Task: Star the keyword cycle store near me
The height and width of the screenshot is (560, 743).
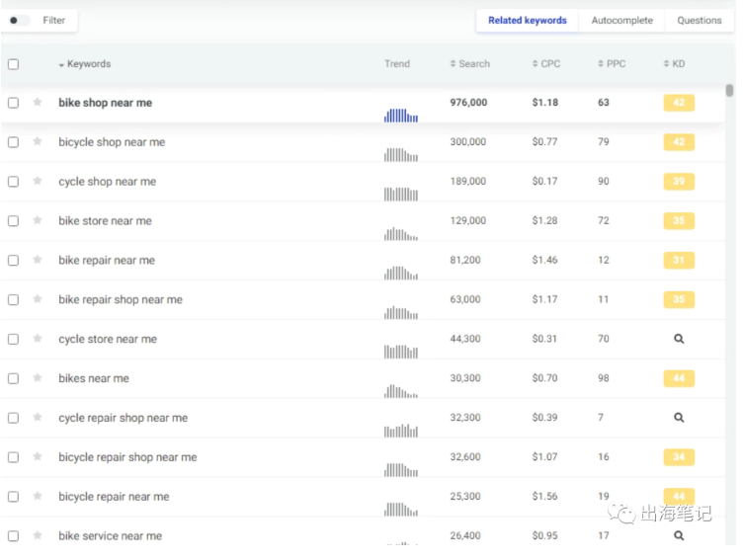Action: [x=38, y=339]
